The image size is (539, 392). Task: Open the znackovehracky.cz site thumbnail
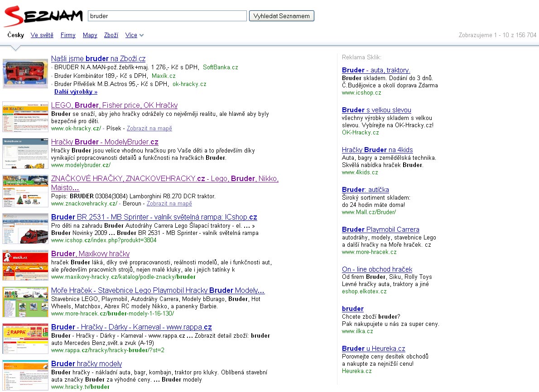point(25,191)
